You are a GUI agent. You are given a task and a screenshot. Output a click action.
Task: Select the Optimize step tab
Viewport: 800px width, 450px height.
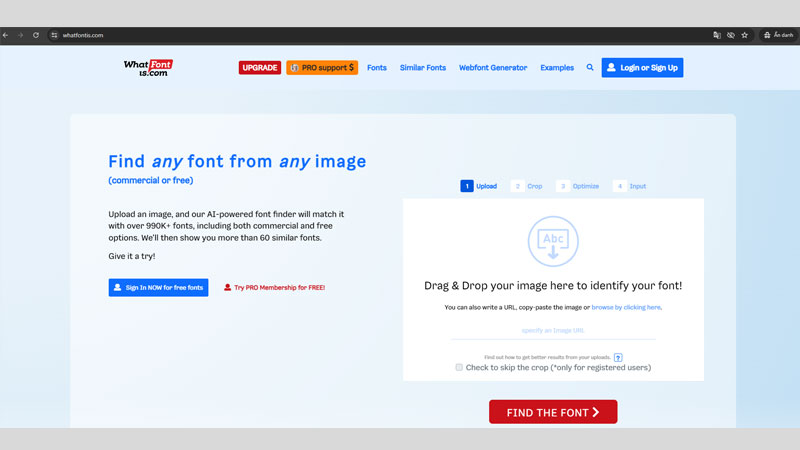[578, 186]
